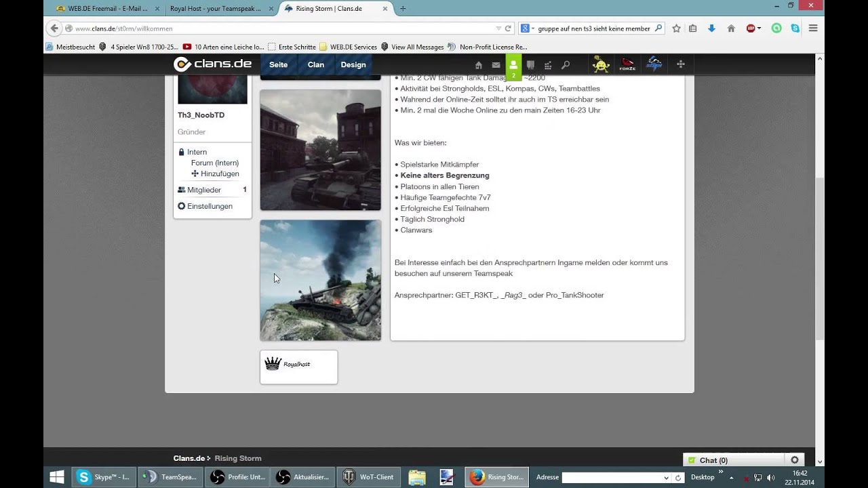Open File Explorer from the taskbar
Screen dimensions: 868x488
(x=417, y=477)
